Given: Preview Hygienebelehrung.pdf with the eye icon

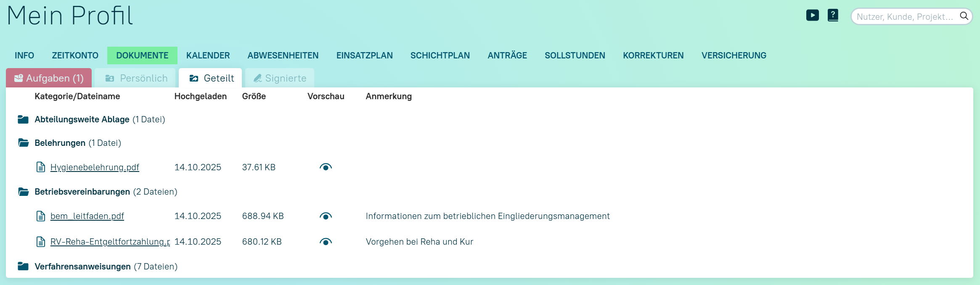Looking at the screenshot, I should point(326,167).
